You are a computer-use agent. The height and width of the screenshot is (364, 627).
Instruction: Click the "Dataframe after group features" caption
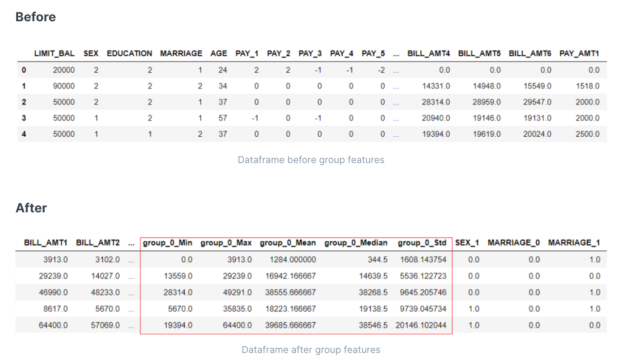(x=311, y=350)
